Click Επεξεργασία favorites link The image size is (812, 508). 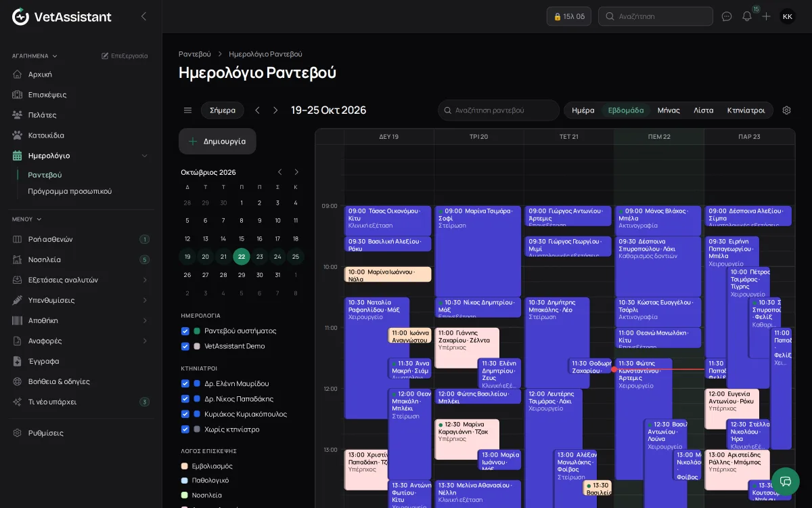[x=125, y=56]
